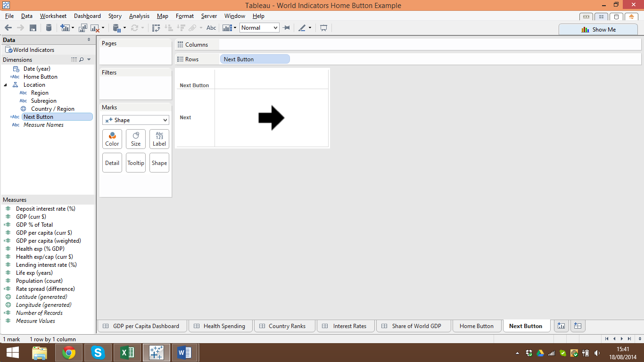The height and width of the screenshot is (362, 644).
Task: Open Word from the taskbar
Action: tap(184, 353)
